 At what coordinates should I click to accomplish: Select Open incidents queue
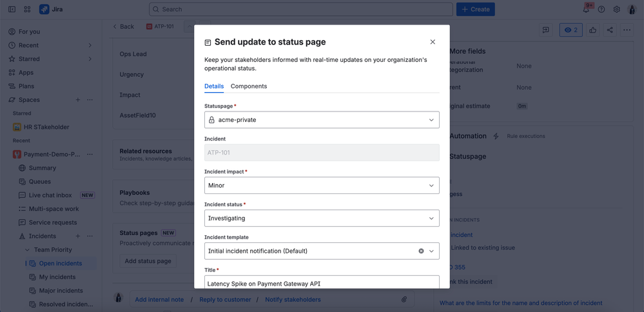61,263
